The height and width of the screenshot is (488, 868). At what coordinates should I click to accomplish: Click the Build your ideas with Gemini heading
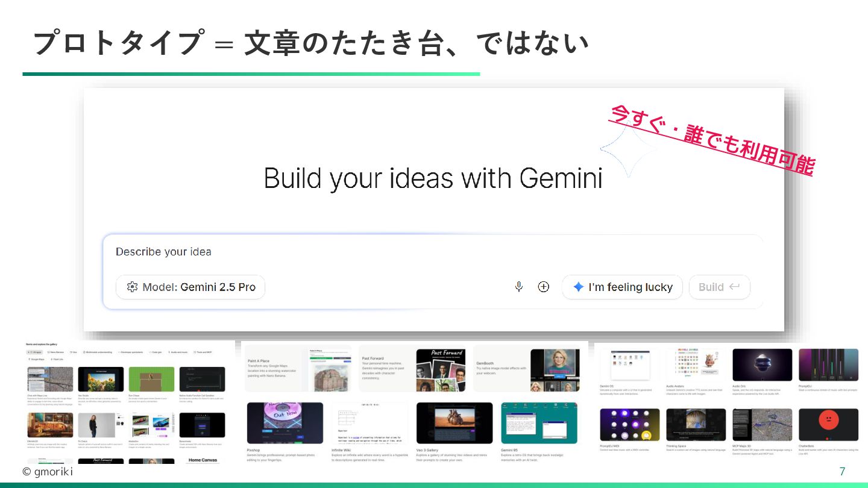pyautogui.click(x=433, y=179)
